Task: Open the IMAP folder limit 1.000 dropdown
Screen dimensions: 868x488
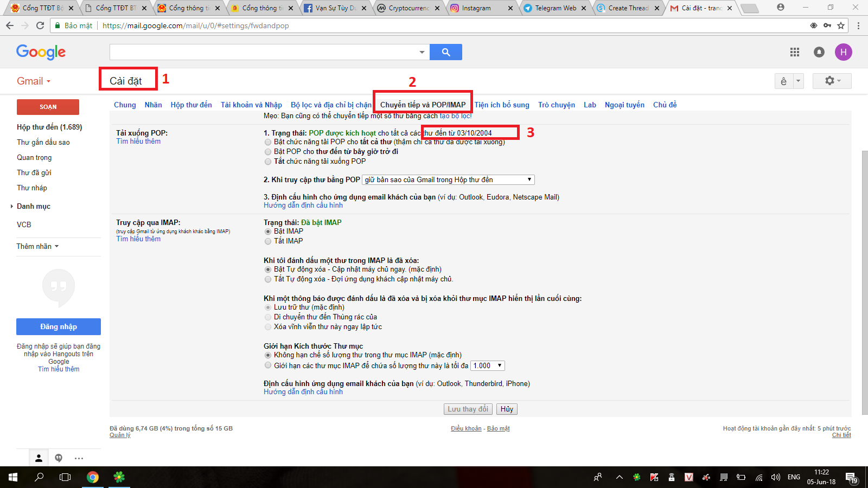Action: click(x=488, y=366)
